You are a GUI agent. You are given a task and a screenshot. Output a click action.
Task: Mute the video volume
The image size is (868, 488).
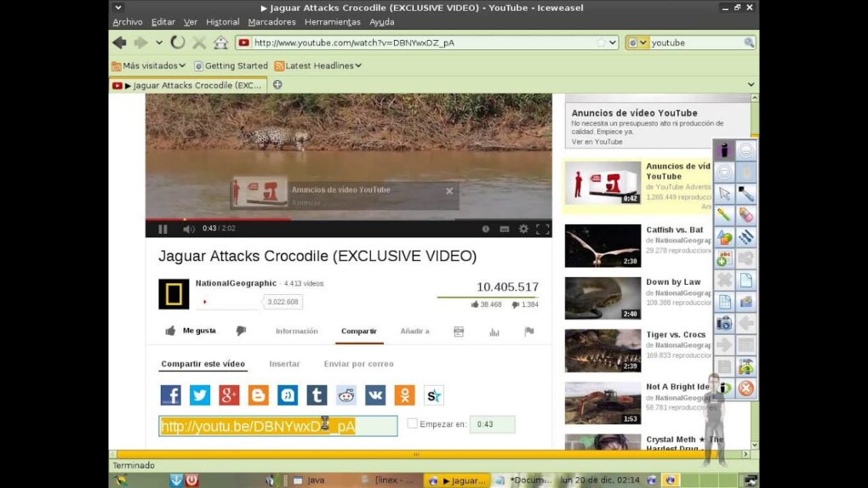(189, 229)
